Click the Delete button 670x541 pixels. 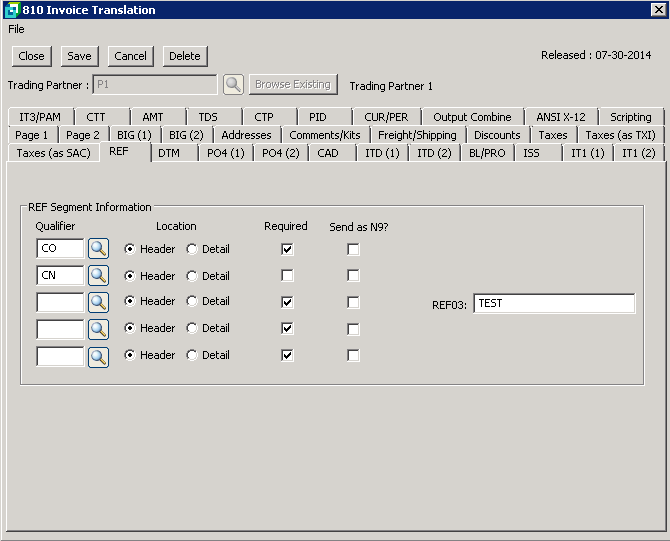click(184, 56)
